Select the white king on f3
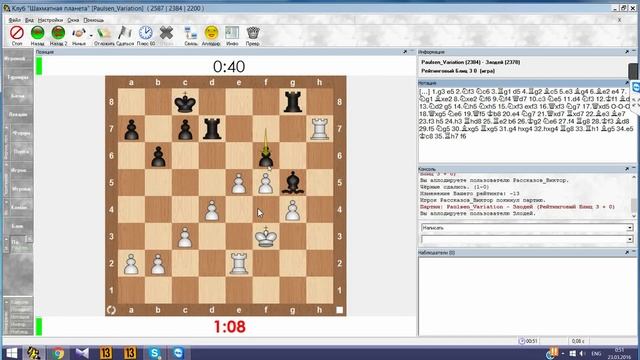The height and width of the screenshot is (360, 640). pyautogui.click(x=266, y=237)
